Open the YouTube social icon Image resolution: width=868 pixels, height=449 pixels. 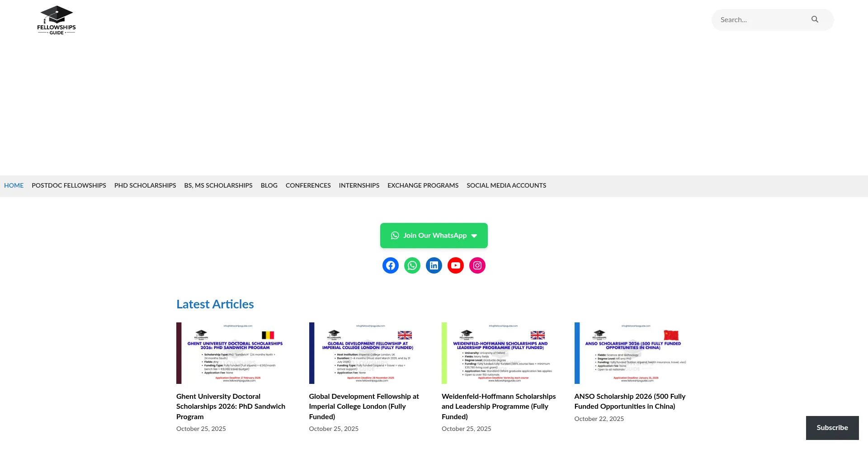(x=455, y=265)
